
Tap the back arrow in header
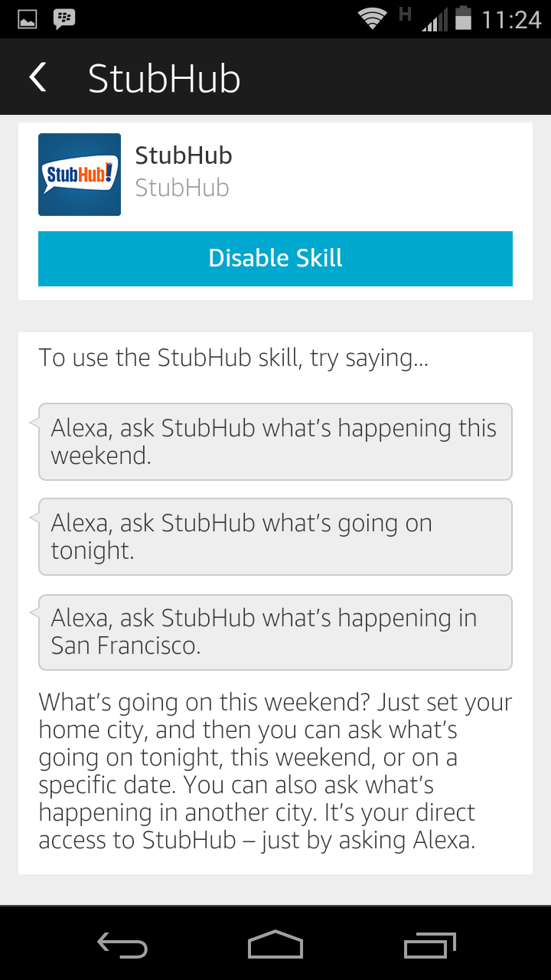(x=37, y=78)
